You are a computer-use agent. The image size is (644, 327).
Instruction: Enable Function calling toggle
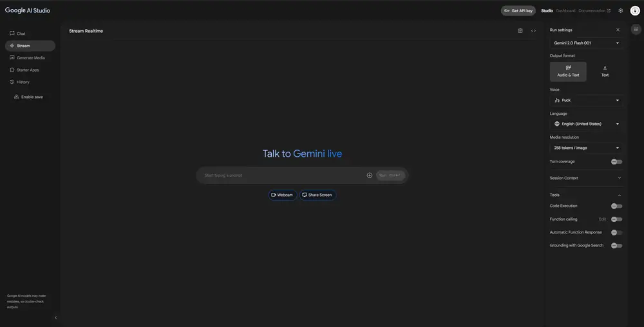616,219
